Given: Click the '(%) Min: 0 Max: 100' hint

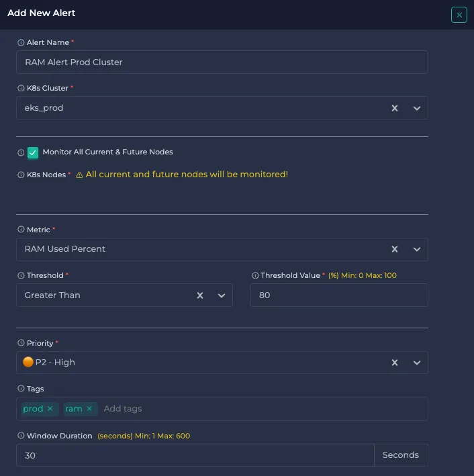Looking at the screenshot, I should pos(363,275).
